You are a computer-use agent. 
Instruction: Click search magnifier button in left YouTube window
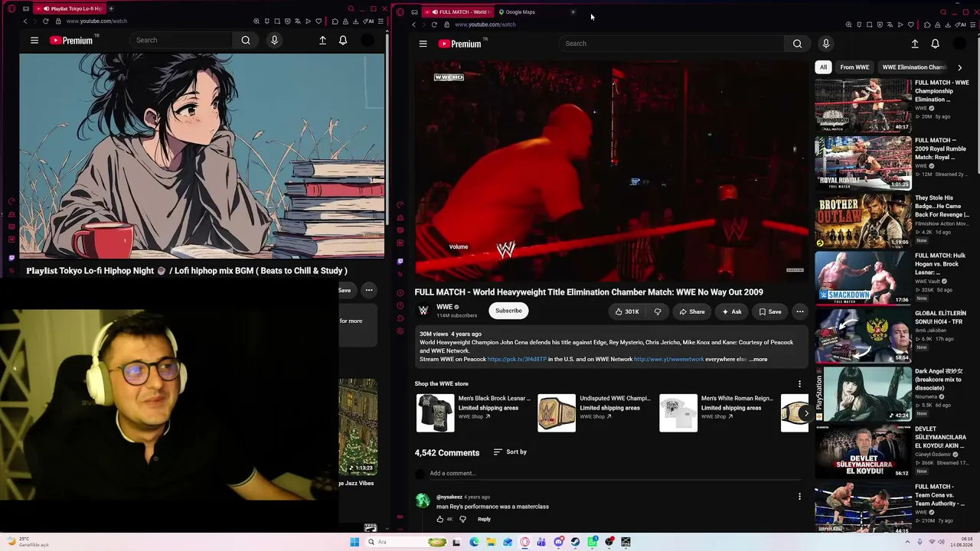coord(246,41)
